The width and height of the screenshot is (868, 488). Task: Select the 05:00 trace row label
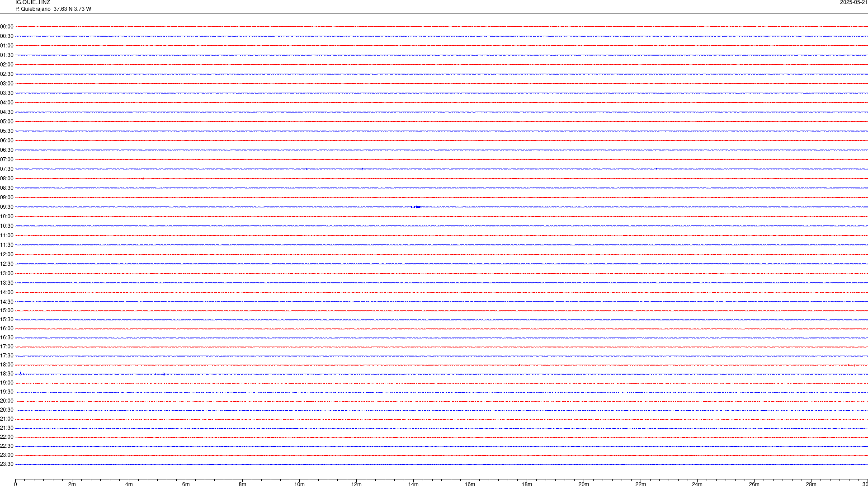point(7,122)
